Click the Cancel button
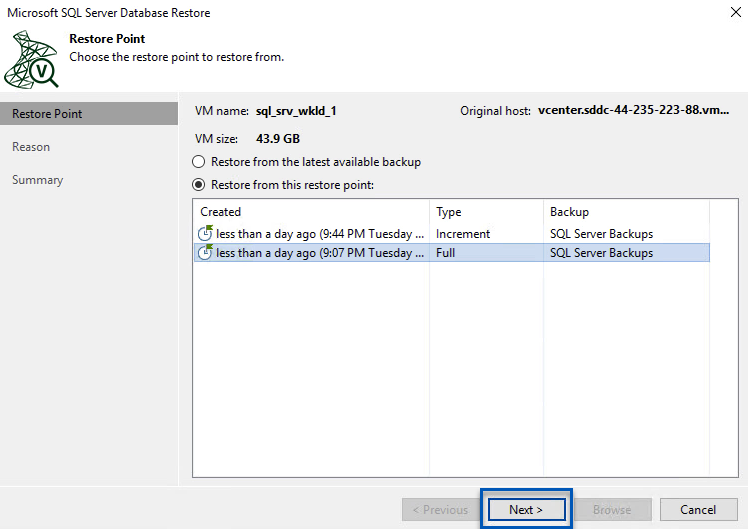This screenshot has height=529, width=748. click(698, 510)
